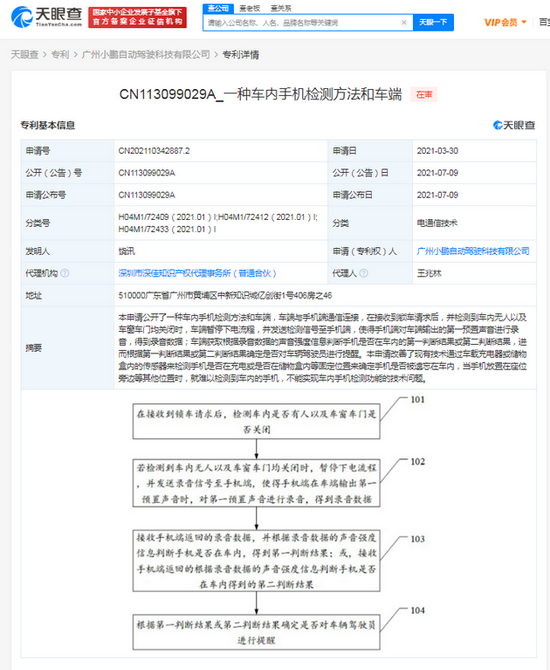Open the red certified credit agency banner

point(137,17)
